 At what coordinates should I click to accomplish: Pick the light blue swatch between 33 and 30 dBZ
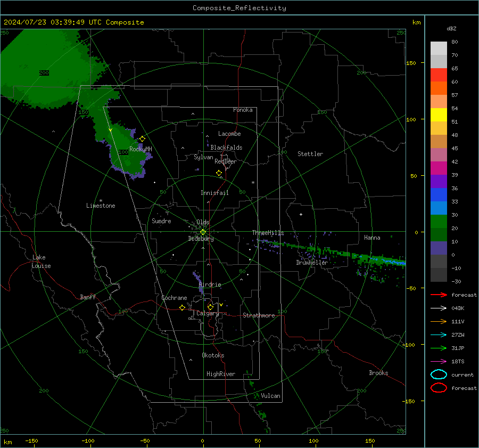(x=439, y=208)
